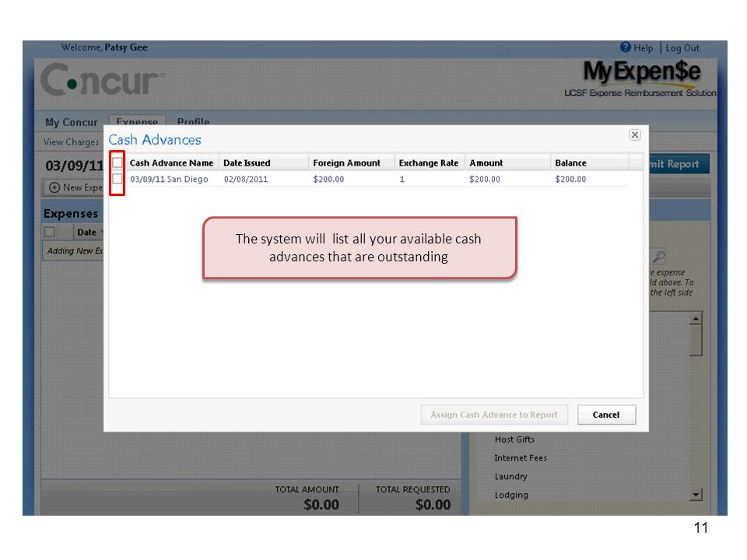Select Internet Fees expense type
747x560 pixels.
click(521, 457)
